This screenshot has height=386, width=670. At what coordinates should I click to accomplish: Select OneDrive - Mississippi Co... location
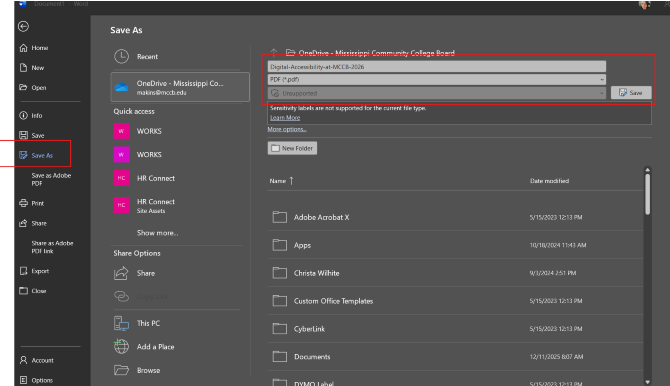pyautogui.click(x=180, y=87)
